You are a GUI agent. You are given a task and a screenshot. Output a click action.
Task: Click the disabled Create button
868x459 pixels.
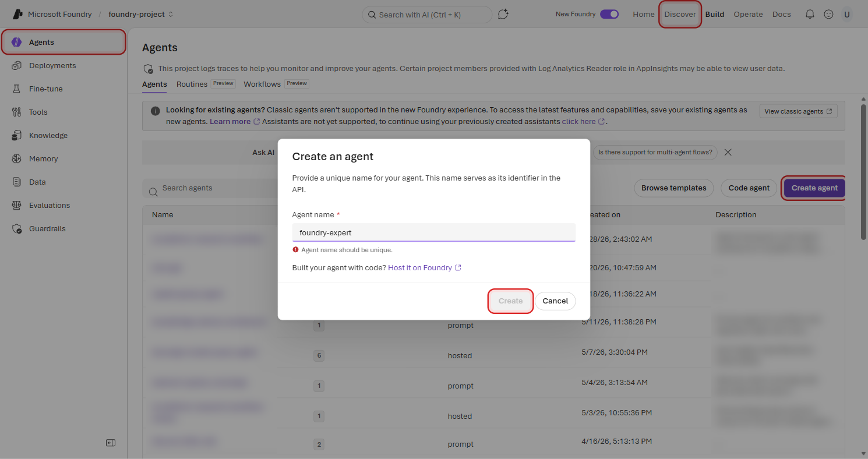pos(510,301)
